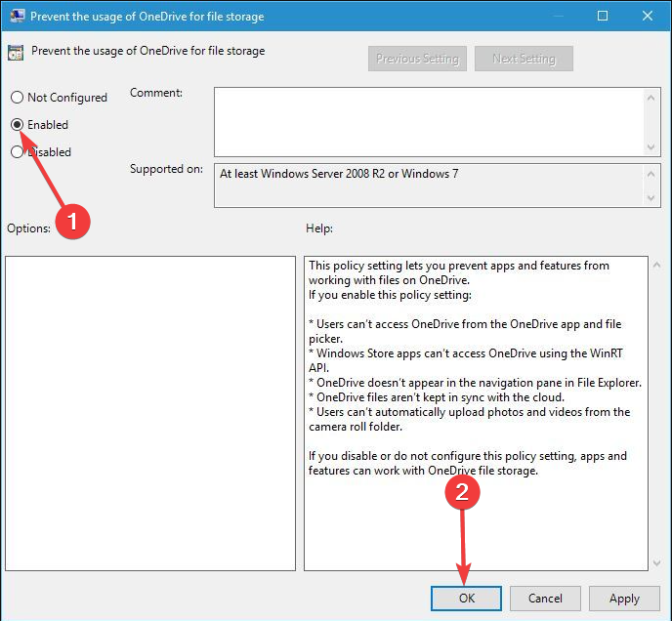
Task: Click the Help text 'If you enable this policy setting:'
Action: point(390,295)
